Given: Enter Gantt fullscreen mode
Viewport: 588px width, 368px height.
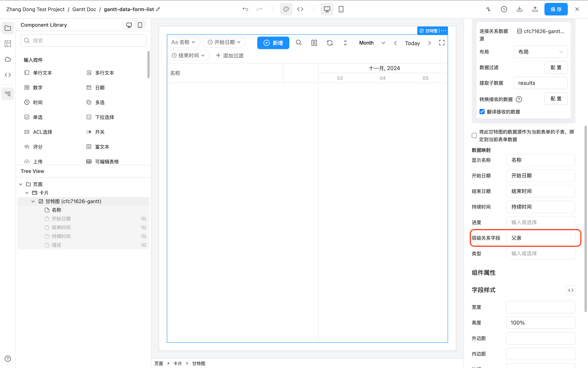Looking at the screenshot, I should (442, 43).
